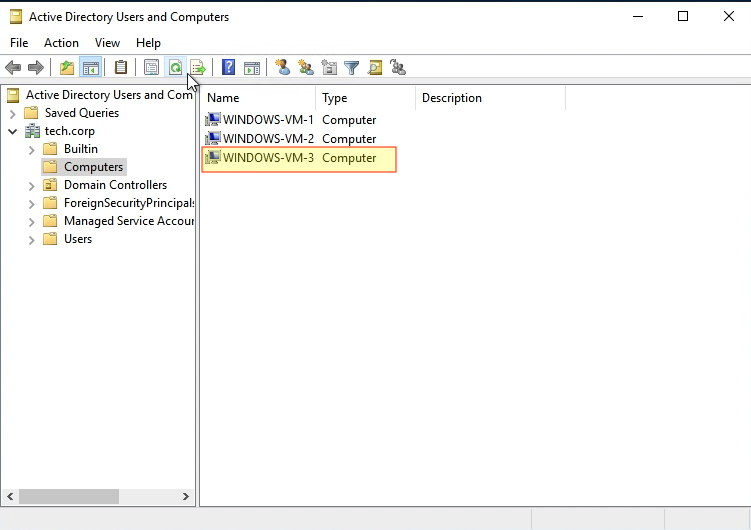The width and height of the screenshot is (751, 530).
Task: Select WINDOWS-VM-1 computer entry
Action: 267,120
